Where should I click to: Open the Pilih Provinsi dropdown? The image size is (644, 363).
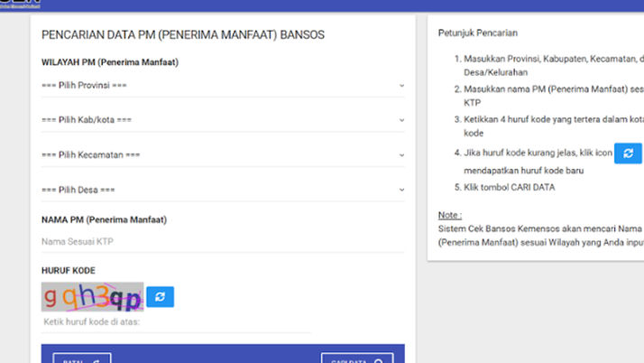pos(223,86)
